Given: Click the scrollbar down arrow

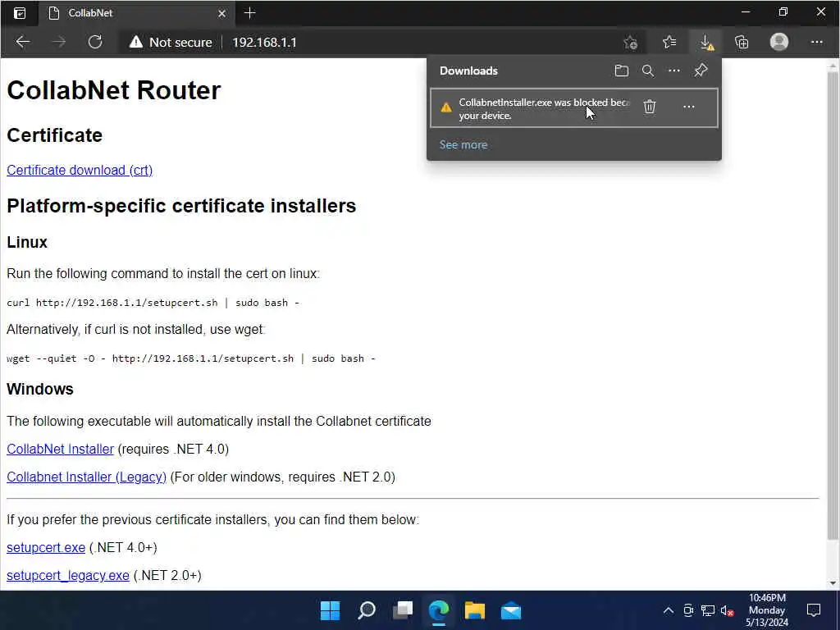Looking at the screenshot, I should click(x=833, y=583).
